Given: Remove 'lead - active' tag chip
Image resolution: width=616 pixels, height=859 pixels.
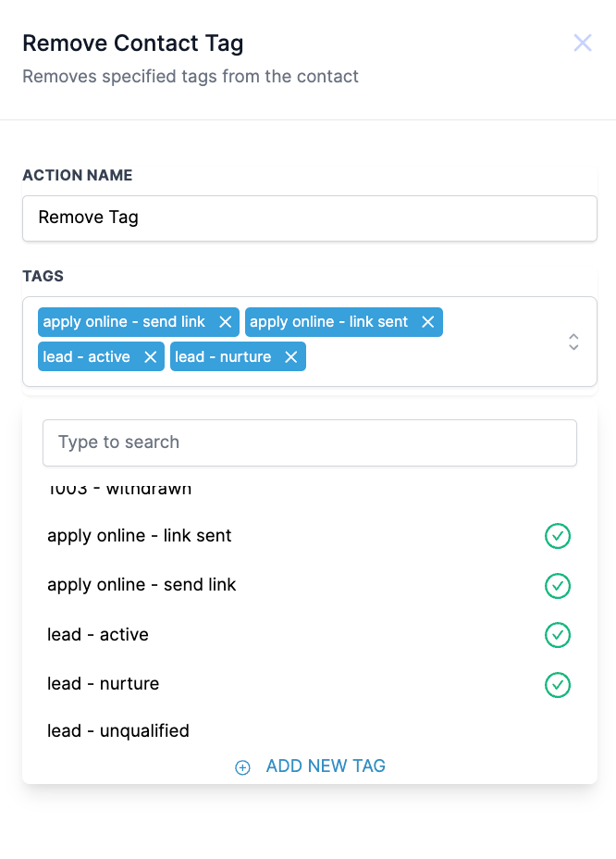Looking at the screenshot, I should click(150, 357).
